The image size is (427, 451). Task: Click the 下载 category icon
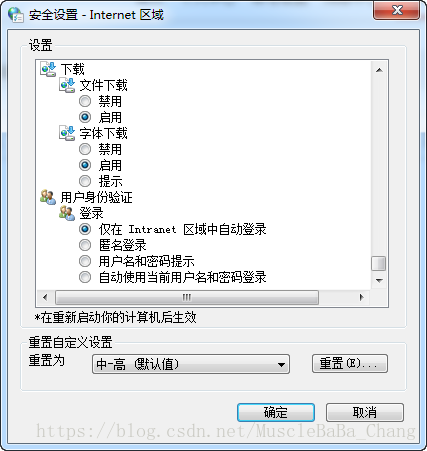(48, 69)
